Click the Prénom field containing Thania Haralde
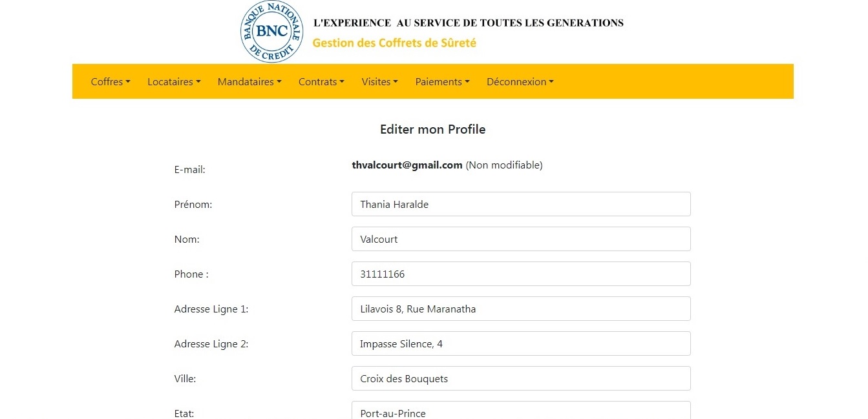This screenshot has height=419, width=868. (x=520, y=204)
